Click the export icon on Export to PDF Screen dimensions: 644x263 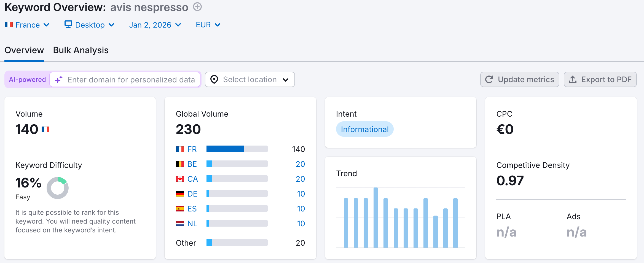(573, 79)
